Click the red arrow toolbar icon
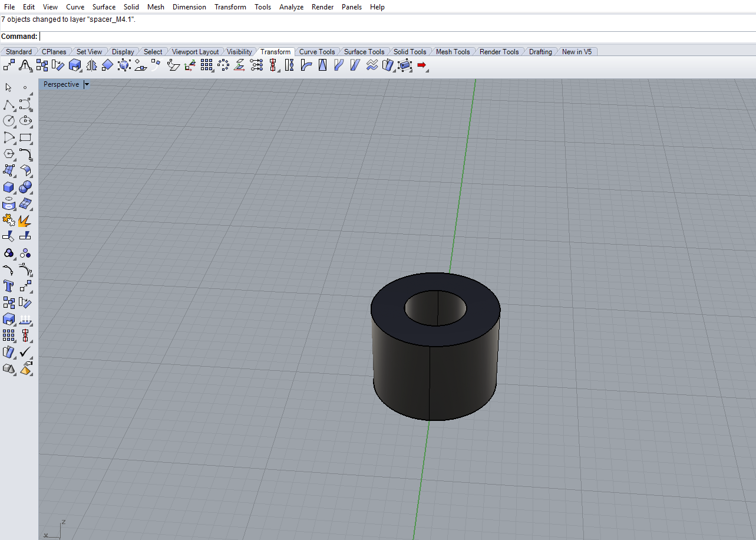 tap(421, 65)
